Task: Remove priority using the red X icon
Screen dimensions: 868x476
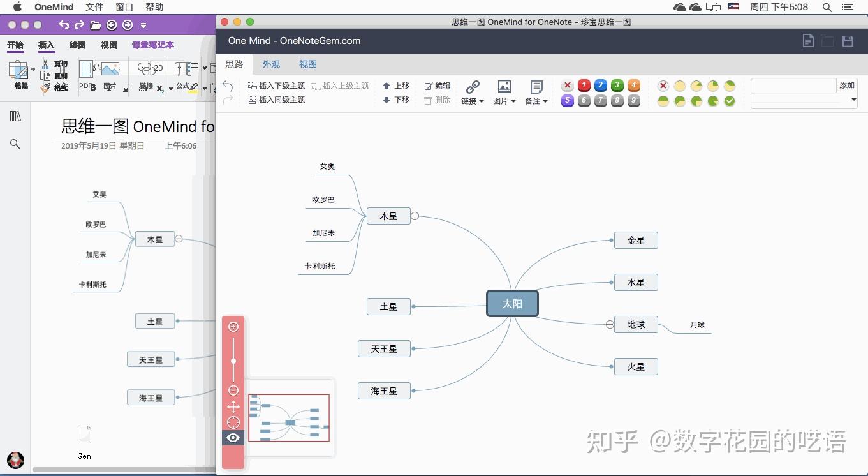Action: (568, 85)
